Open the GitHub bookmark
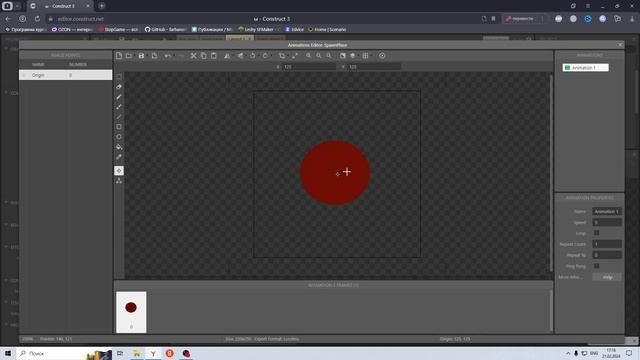The image size is (640, 360). coord(165,29)
